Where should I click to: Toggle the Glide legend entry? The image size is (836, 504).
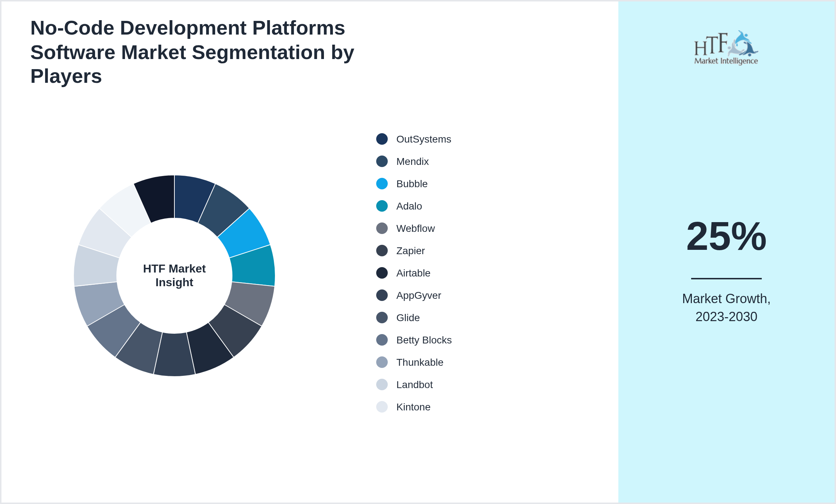pos(408,318)
